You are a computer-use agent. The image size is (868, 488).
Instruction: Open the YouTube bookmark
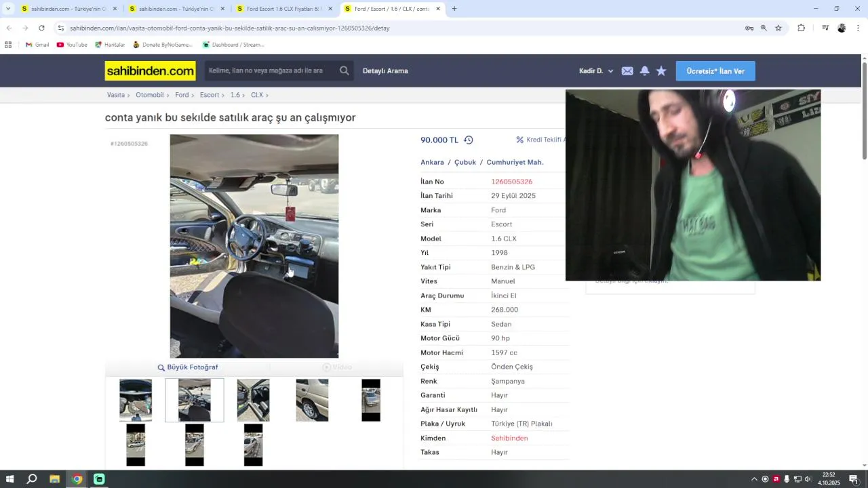[72, 45]
